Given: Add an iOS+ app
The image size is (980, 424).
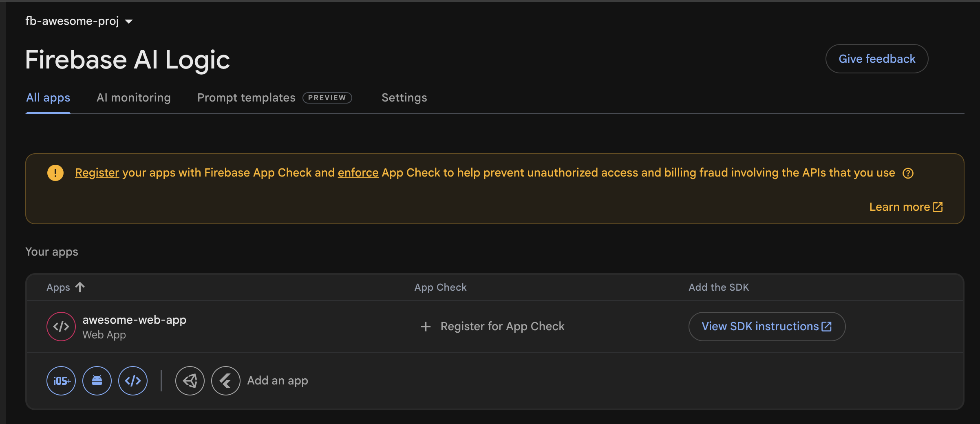Looking at the screenshot, I should pos(61,381).
